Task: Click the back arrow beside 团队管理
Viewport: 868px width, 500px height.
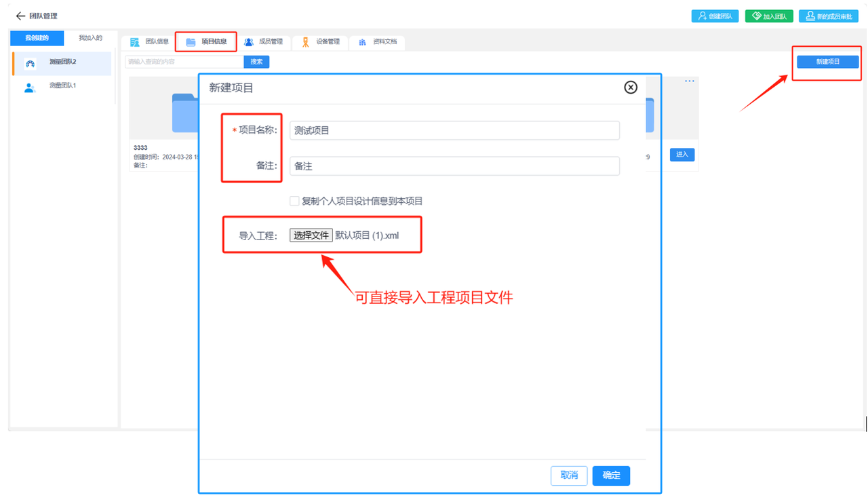Action: (x=20, y=16)
